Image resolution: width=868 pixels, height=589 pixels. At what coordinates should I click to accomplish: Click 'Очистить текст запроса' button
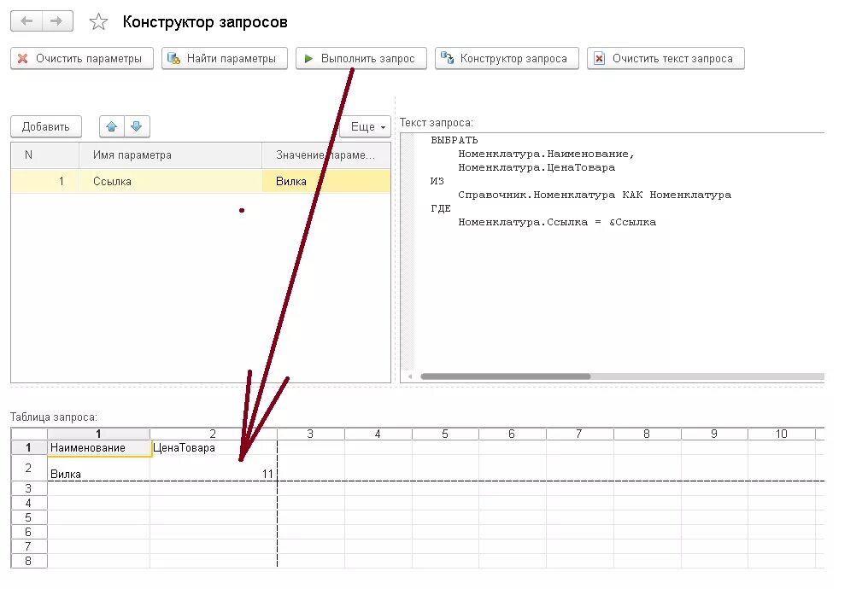tap(666, 58)
